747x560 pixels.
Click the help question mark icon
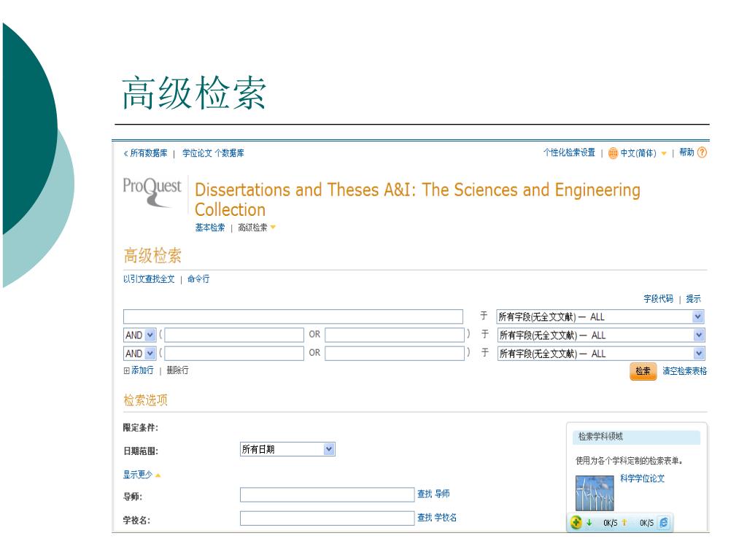(702, 152)
